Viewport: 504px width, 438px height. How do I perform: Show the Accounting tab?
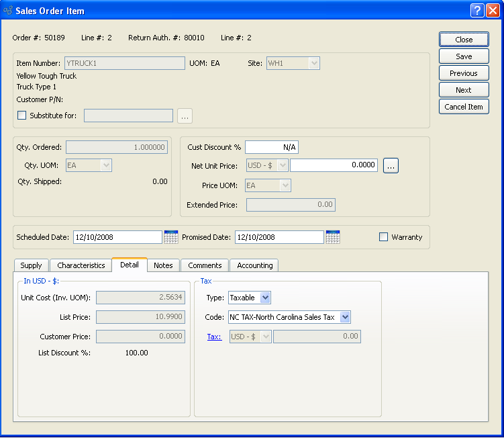coord(255,265)
